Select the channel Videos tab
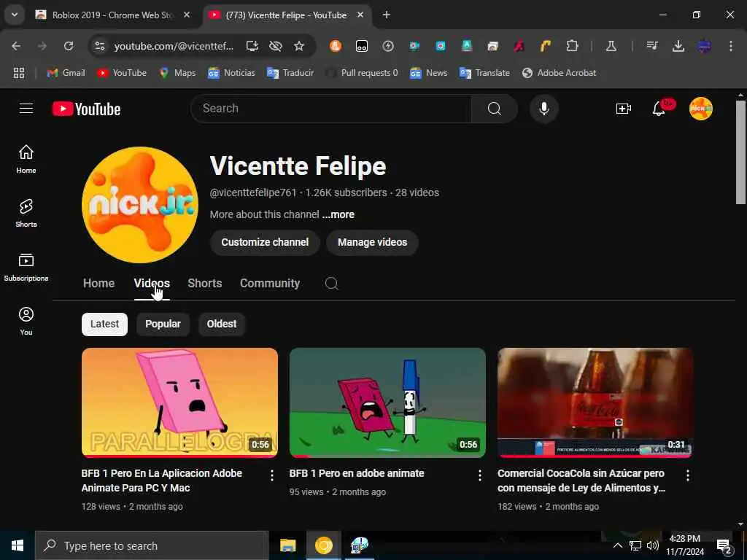This screenshot has width=747, height=560. pyautogui.click(x=152, y=284)
